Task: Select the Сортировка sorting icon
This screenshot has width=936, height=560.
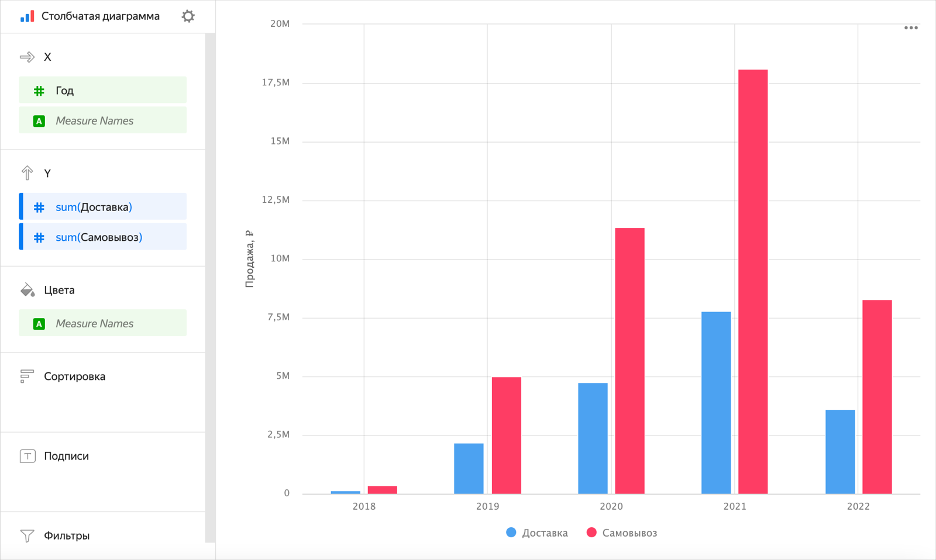Action: pos(27,376)
